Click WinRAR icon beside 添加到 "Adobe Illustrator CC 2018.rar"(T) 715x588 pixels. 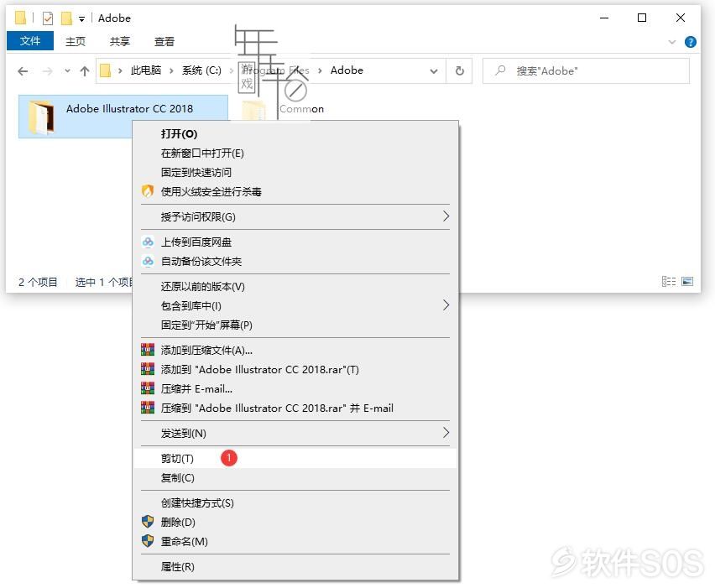click(148, 369)
